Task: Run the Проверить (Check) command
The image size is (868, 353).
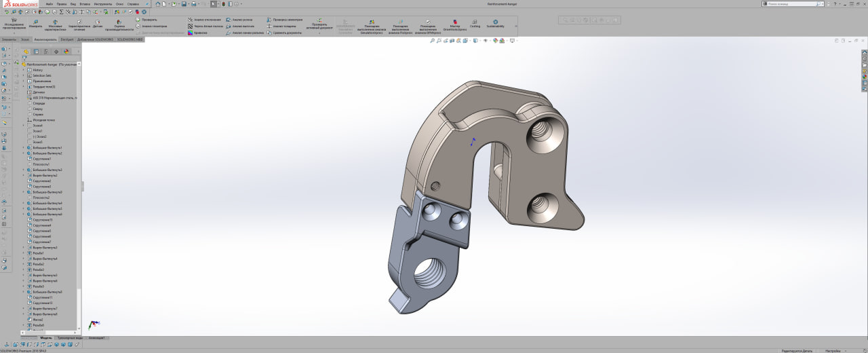Action: tap(149, 20)
